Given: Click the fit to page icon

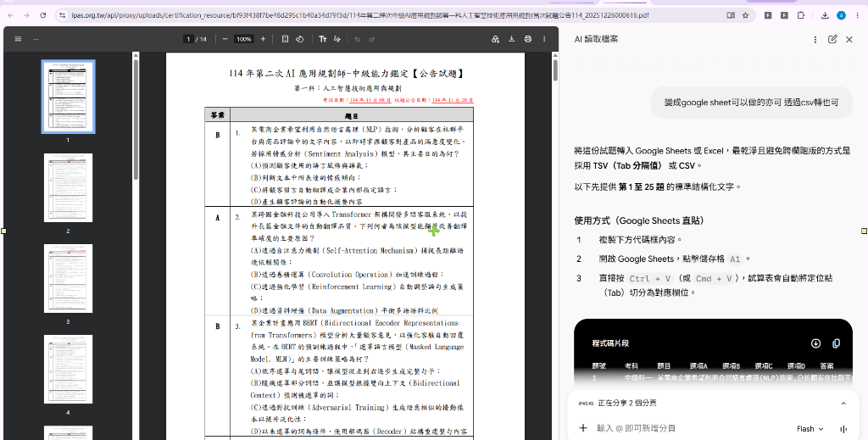Looking at the screenshot, I should coord(285,39).
